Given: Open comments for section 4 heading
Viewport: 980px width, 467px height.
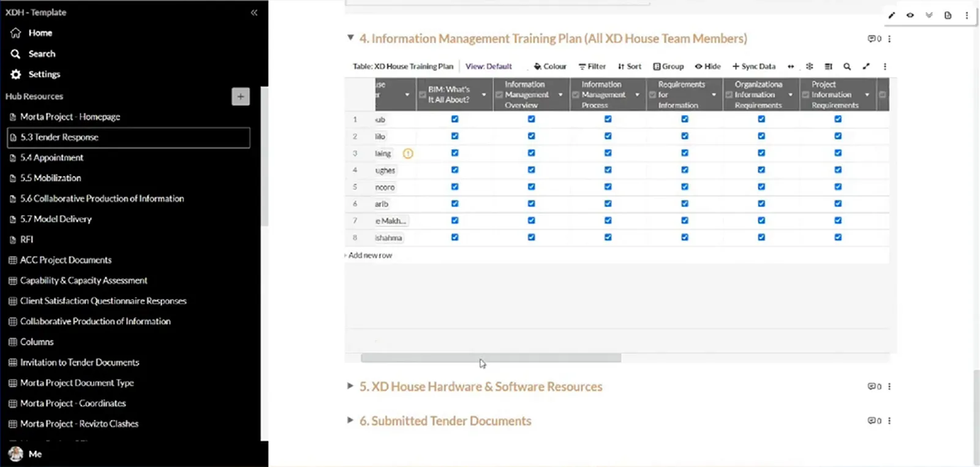Looking at the screenshot, I should tap(874, 39).
